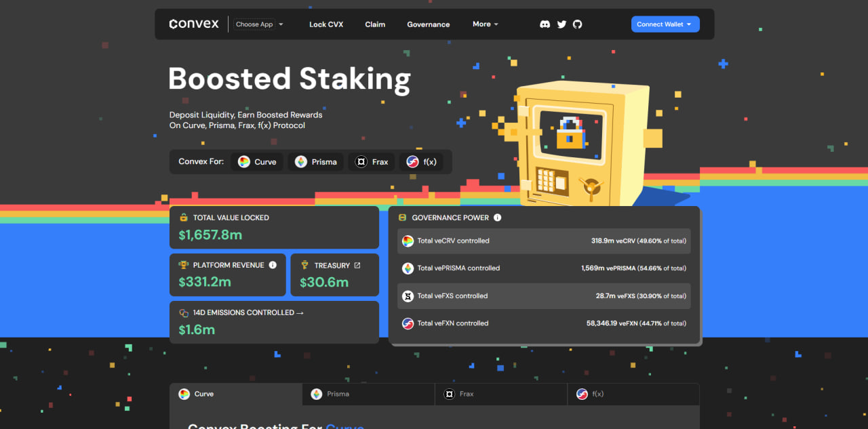Select the Prisma button in Convex For

point(315,162)
